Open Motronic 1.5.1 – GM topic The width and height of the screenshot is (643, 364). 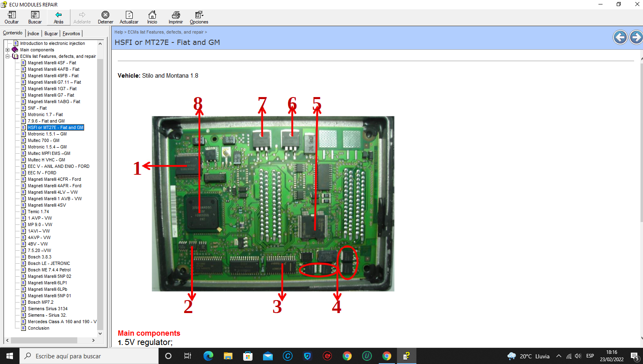tap(47, 134)
